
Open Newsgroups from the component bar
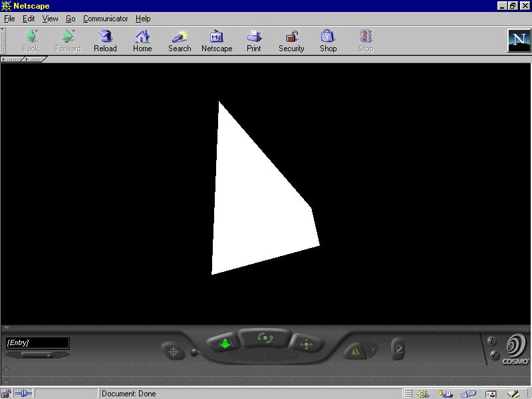point(469,394)
